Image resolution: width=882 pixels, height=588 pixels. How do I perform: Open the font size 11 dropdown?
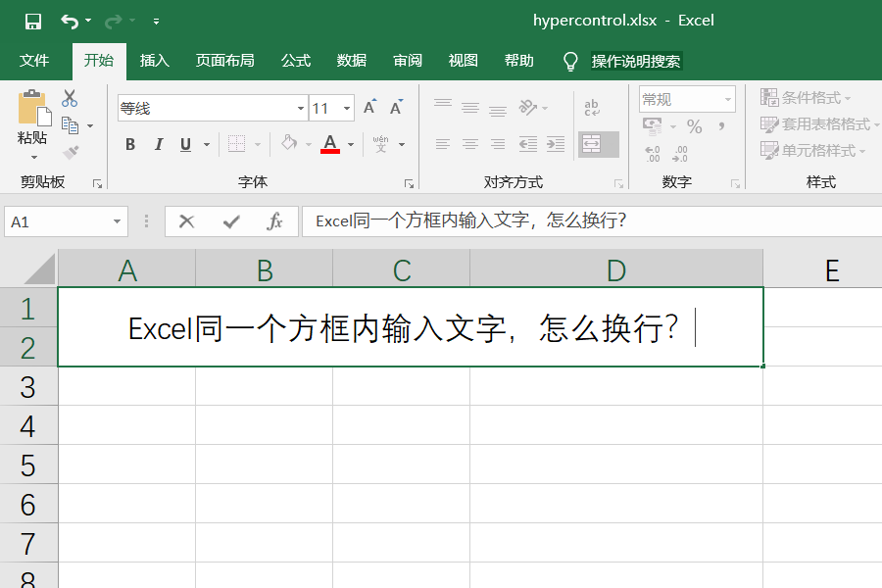347,108
